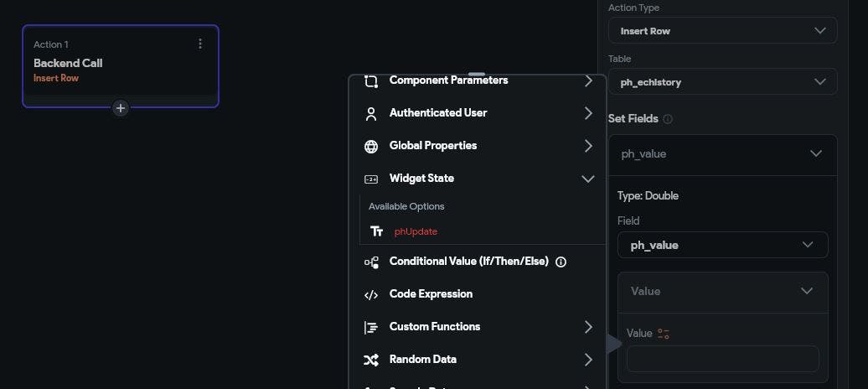Add a new action with plus button
Image resolution: width=868 pixels, height=389 pixels.
121,108
